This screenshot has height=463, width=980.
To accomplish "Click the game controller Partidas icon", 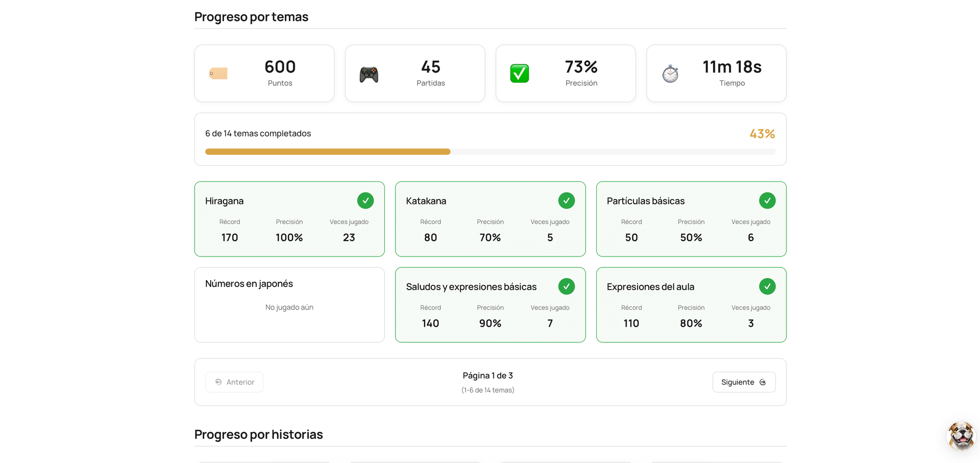I will coord(368,75).
